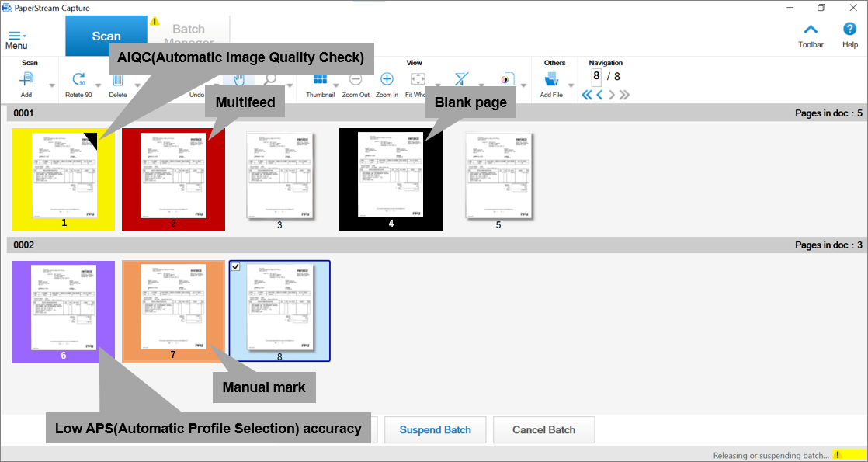Expand the Add scan dropdown arrow

pyautogui.click(x=52, y=85)
